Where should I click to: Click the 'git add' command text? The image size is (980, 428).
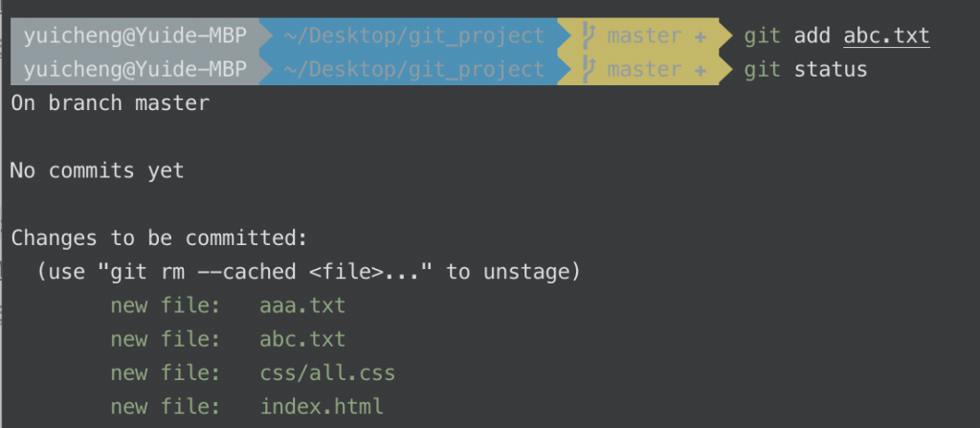(787, 35)
